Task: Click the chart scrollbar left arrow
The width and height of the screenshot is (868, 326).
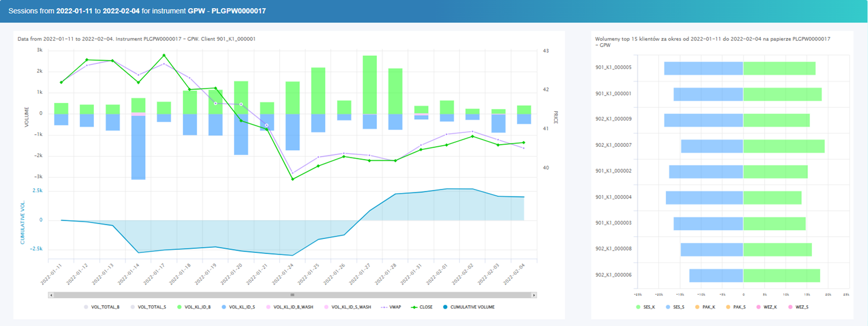Action: (x=52, y=295)
